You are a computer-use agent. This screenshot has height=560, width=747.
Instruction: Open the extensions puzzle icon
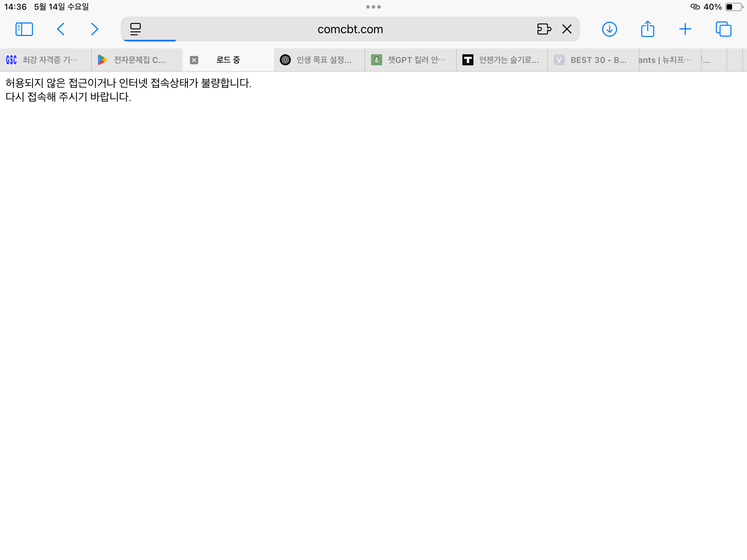pyautogui.click(x=544, y=29)
